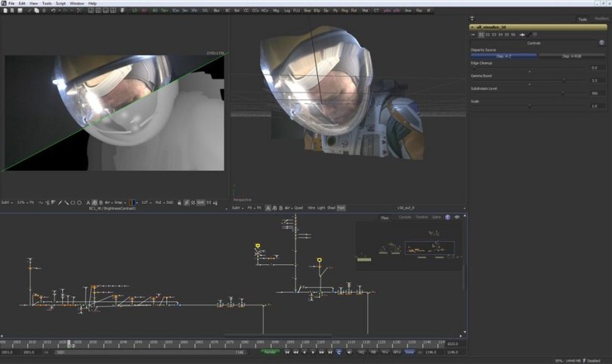612x364 pixels.
Task: Select the polyline tool in left viewer toolbar
Action: 41,202
